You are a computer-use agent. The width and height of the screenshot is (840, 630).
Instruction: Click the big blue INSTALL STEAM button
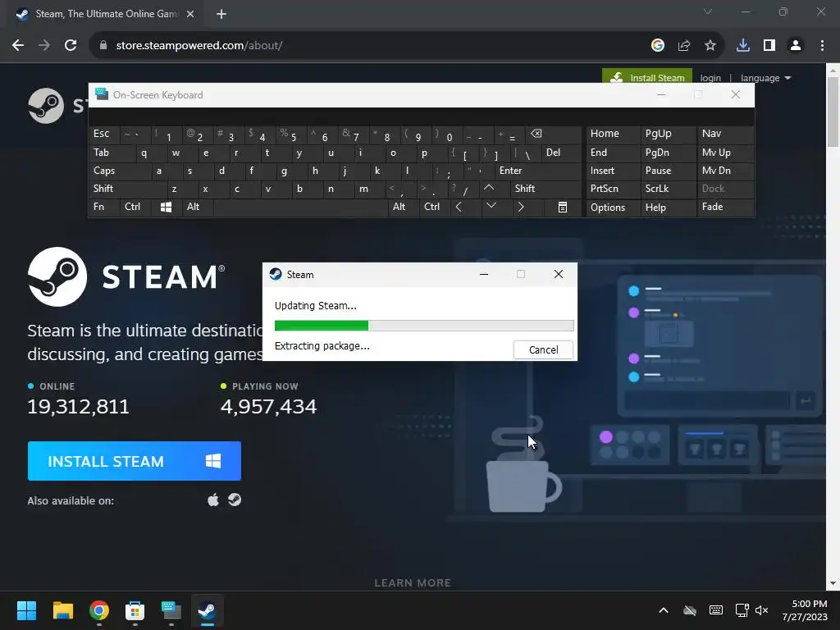(x=135, y=461)
